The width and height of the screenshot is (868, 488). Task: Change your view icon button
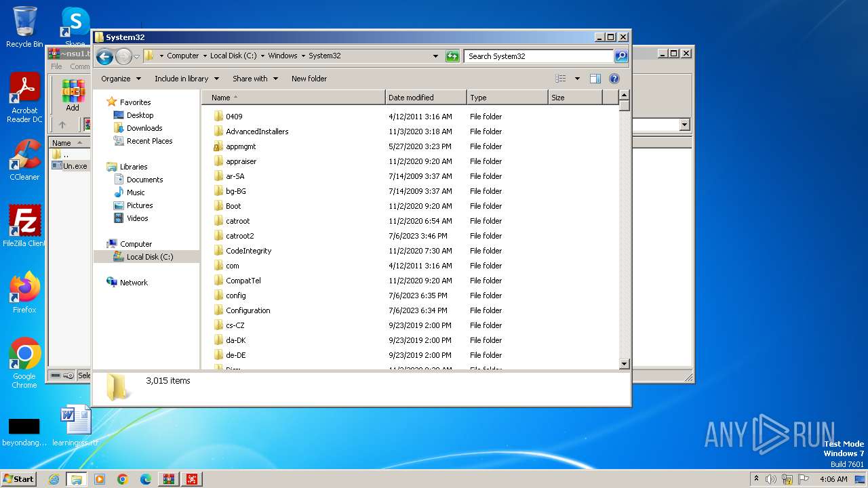pos(561,79)
